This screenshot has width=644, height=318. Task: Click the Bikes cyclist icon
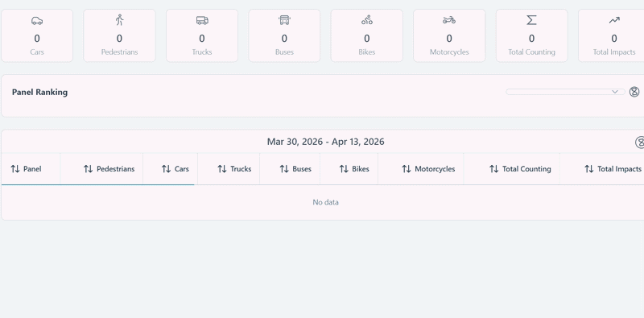[367, 19]
